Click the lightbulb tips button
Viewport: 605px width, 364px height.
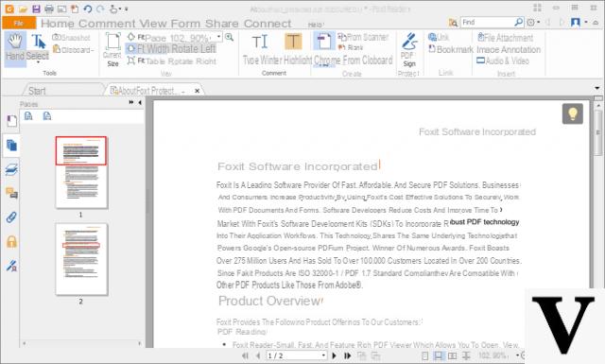[x=573, y=113]
